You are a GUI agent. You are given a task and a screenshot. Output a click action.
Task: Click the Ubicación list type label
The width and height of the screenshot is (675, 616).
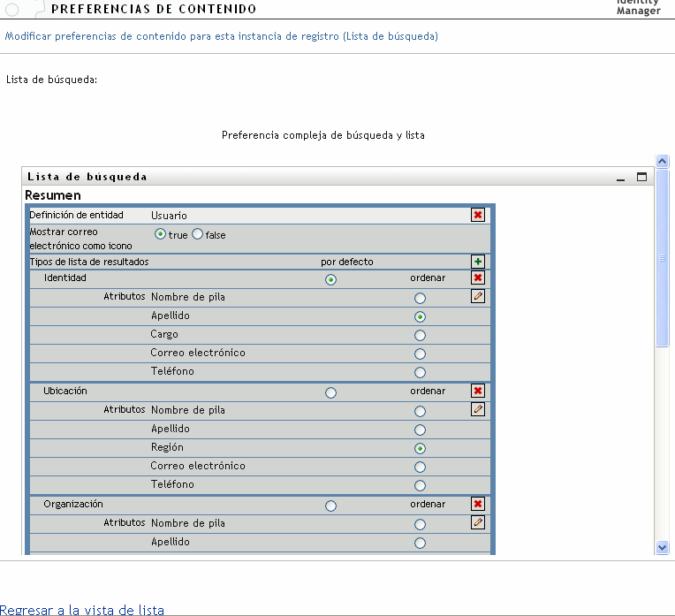65,391
